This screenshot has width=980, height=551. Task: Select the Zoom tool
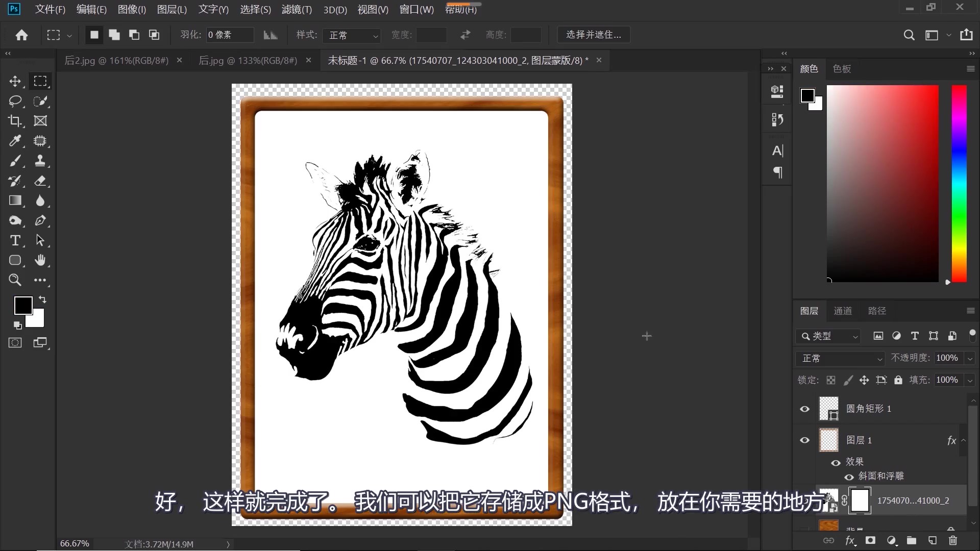click(15, 280)
